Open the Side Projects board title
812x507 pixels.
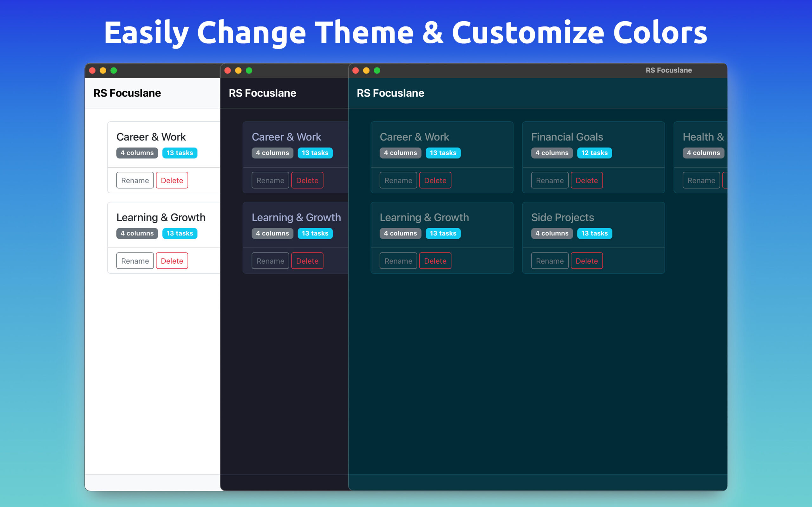pos(562,217)
